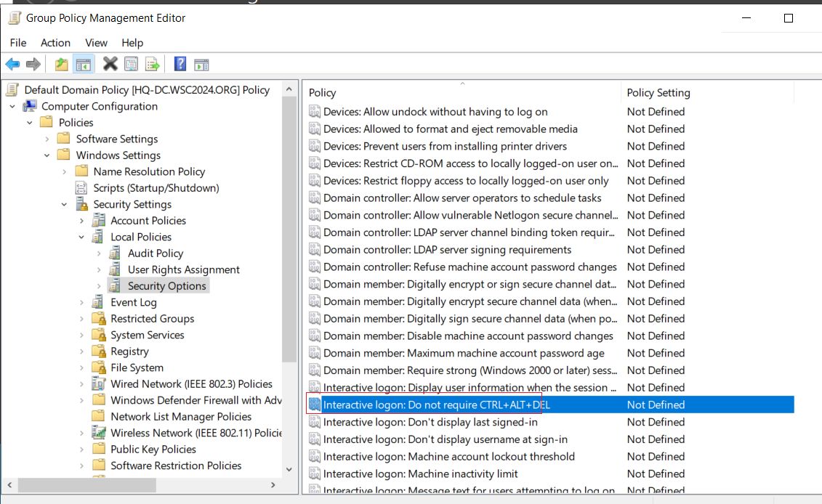Collapse the Local Policies tree node
Screen dimensions: 822x504
point(82,237)
